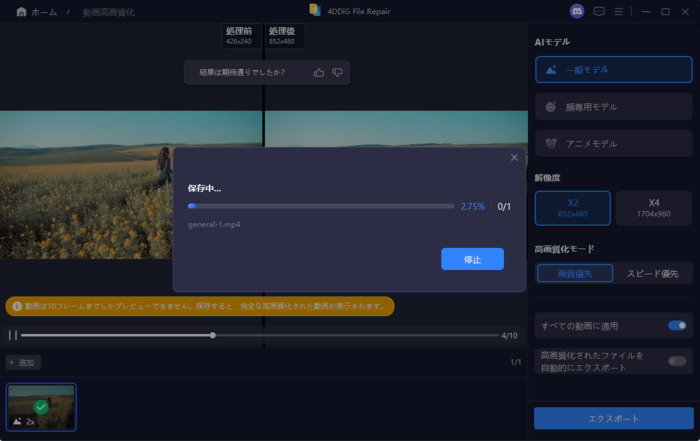This screenshot has width=700, height=441.
Task: Switch to スピード優先 mode tab
Action: tap(652, 273)
